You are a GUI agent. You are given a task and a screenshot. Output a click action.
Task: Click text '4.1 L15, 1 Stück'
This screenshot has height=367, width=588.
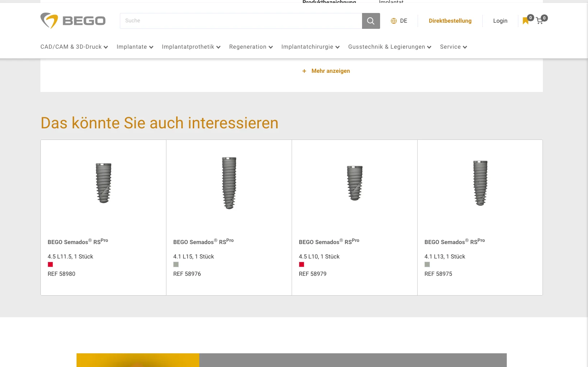[x=193, y=257]
